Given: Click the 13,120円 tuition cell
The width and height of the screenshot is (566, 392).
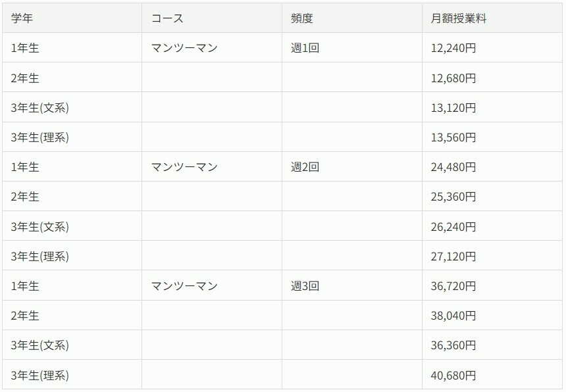Looking at the screenshot, I should pos(492,107).
